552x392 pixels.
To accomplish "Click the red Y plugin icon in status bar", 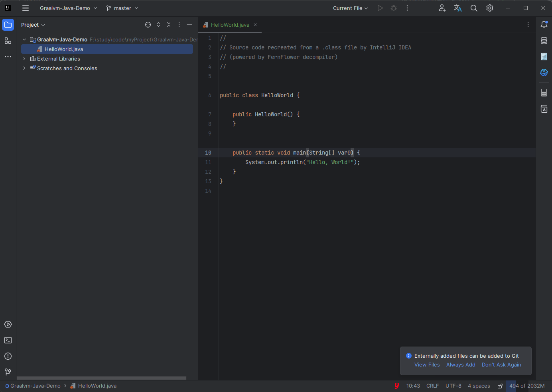I will 396,386.
